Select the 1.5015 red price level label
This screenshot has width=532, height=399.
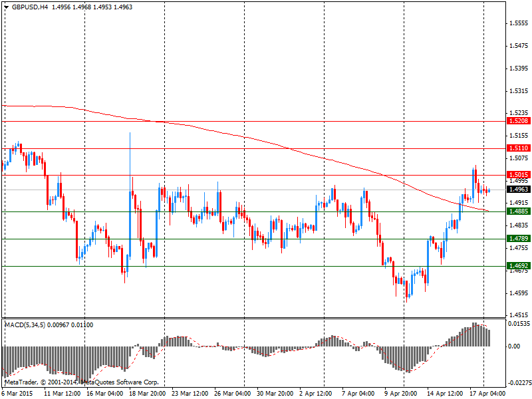(x=519, y=175)
